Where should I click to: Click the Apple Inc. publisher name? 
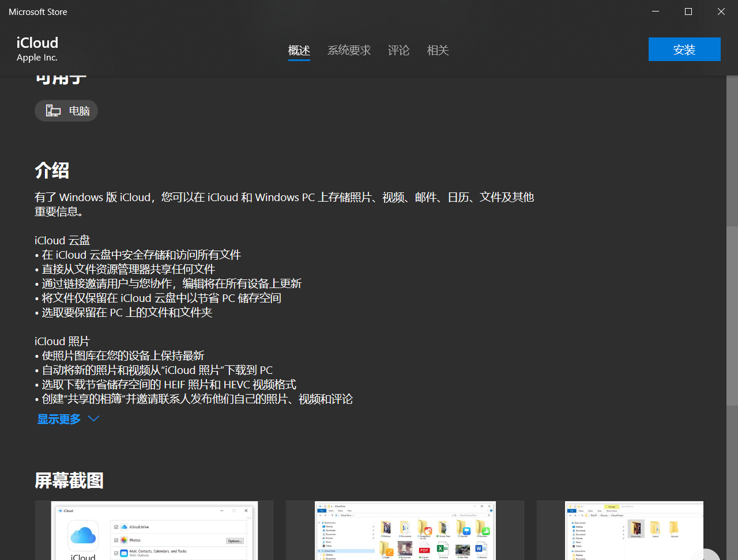point(37,58)
